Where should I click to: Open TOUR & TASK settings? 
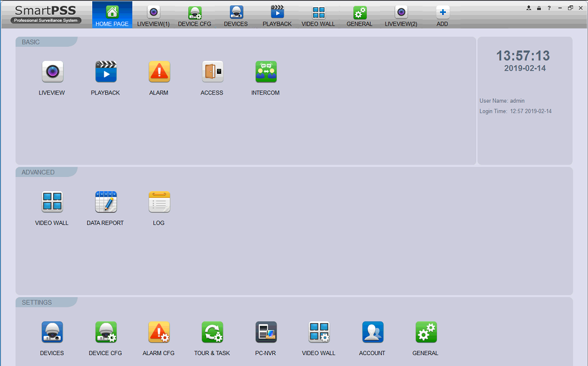click(x=212, y=332)
